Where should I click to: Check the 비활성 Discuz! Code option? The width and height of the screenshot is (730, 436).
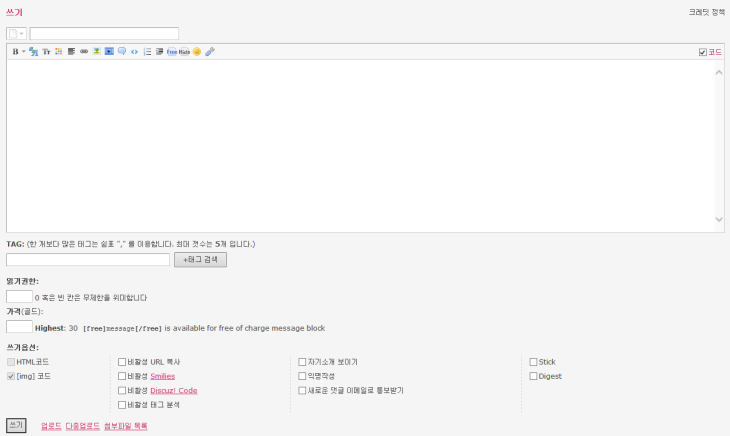point(122,390)
